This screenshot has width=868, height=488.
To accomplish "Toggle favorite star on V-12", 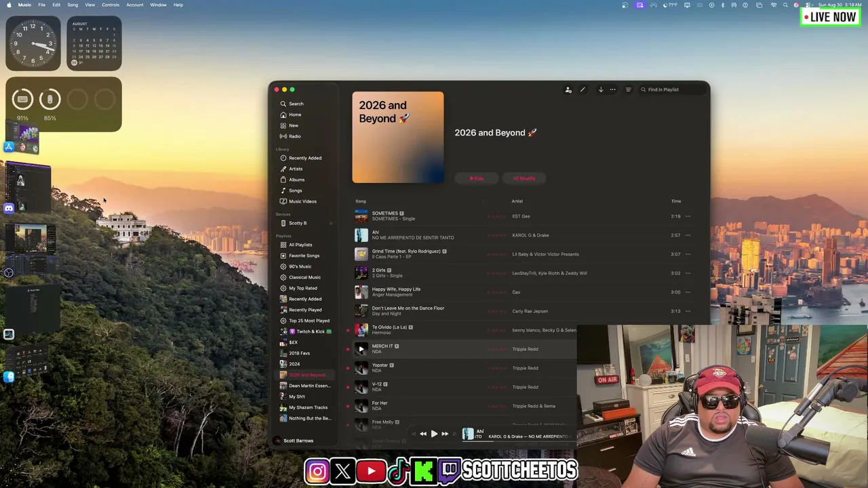I will 348,387.
